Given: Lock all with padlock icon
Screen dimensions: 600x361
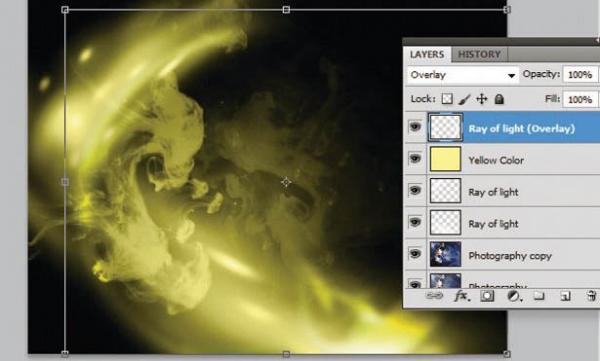Looking at the screenshot, I should tap(499, 99).
